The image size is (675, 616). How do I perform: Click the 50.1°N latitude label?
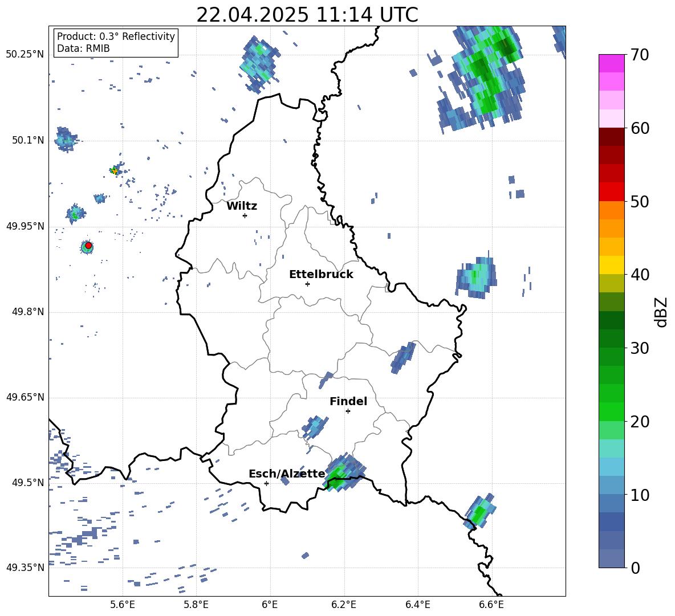pyautogui.click(x=28, y=140)
